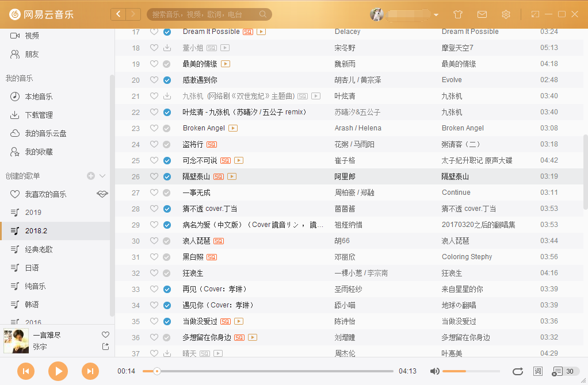Image resolution: width=588 pixels, height=385 pixels.
Task: Seek on the song progress bar
Action: click(x=268, y=371)
